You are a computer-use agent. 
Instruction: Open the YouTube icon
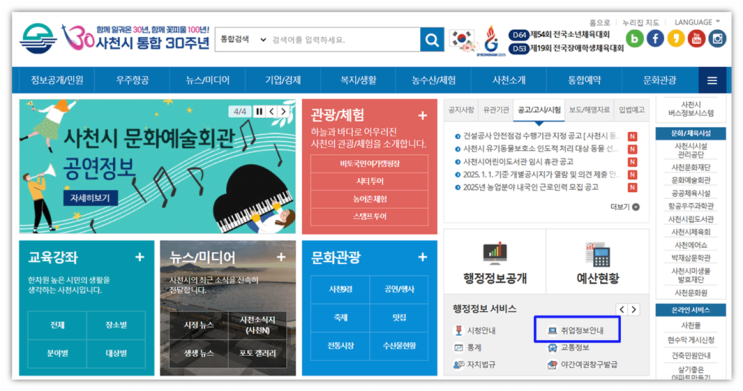point(697,38)
